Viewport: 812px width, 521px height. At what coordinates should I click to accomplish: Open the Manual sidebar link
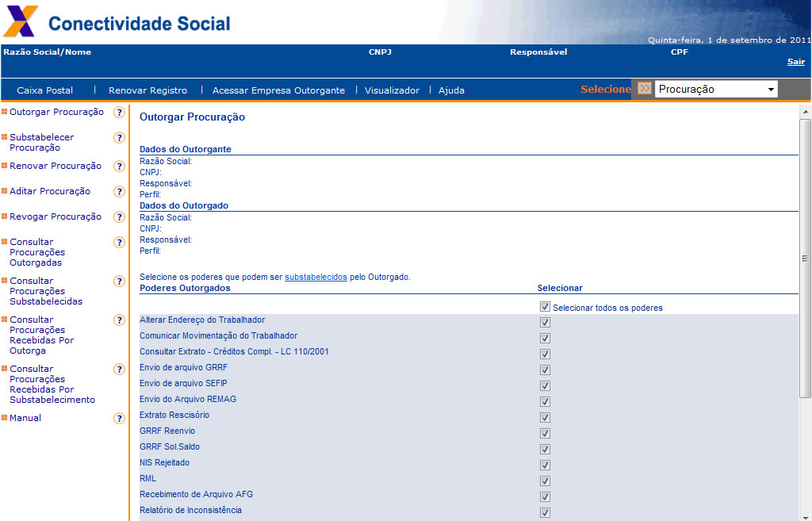(25, 418)
